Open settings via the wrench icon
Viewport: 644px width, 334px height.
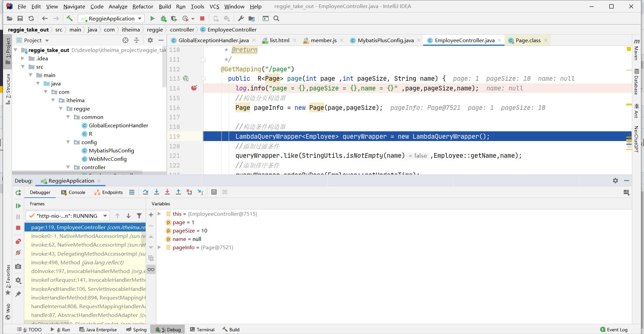pos(241,18)
